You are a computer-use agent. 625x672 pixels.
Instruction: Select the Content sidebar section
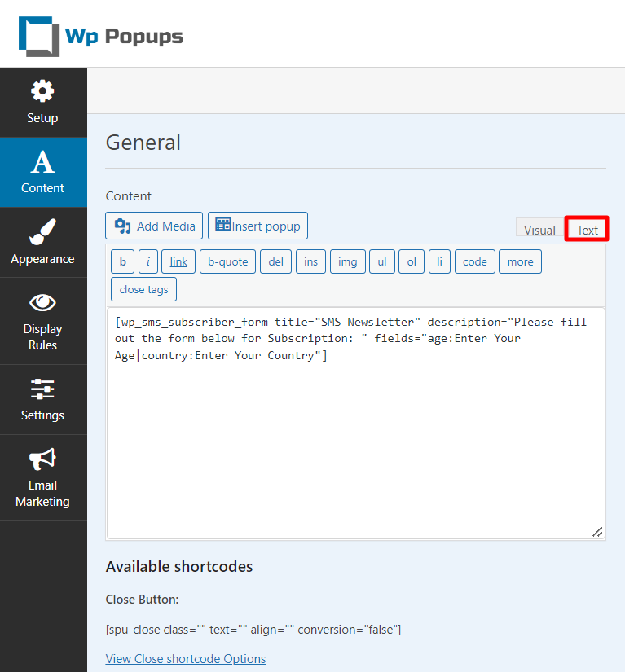(x=43, y=173)
